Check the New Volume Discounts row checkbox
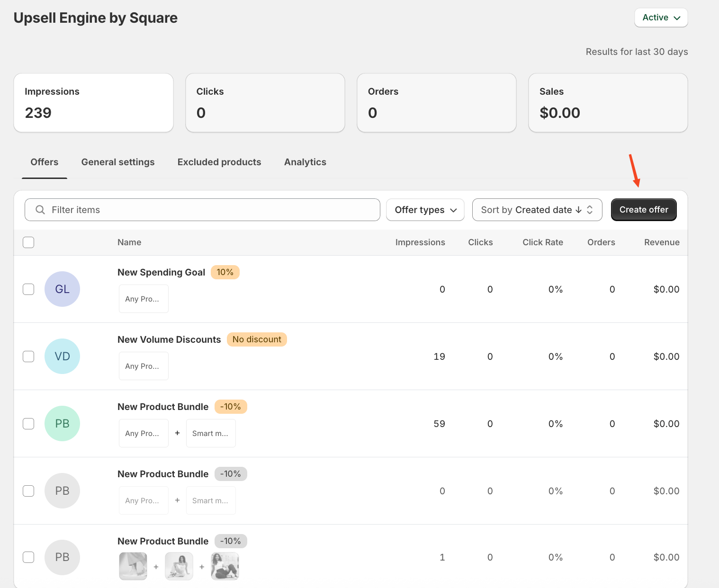 28,356
